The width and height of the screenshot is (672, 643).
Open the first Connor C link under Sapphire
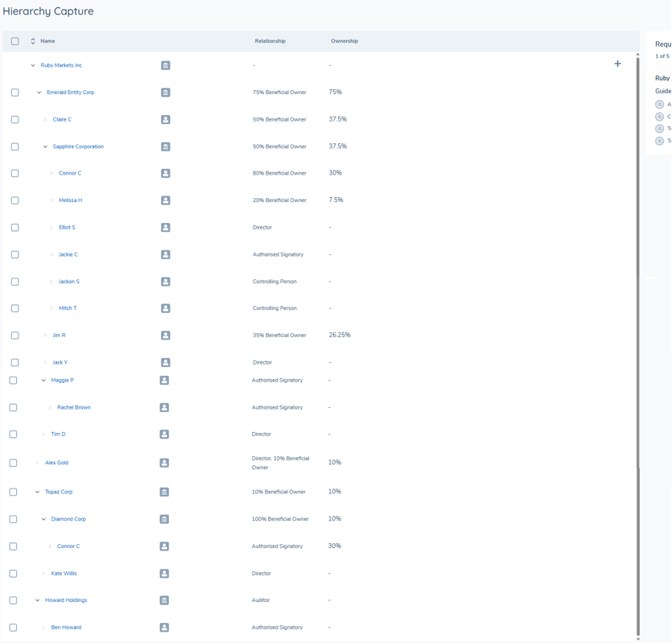pyautogui.click(x=70, y=173)
